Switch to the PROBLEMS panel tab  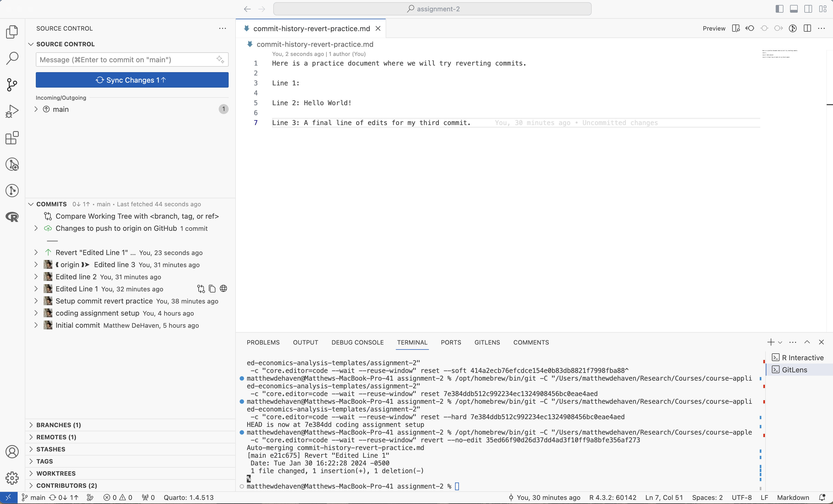[x=263, y=342]
